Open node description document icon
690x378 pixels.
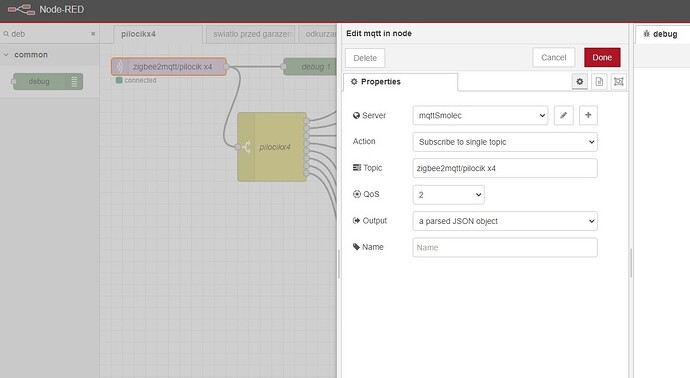(x=599, y=82)
